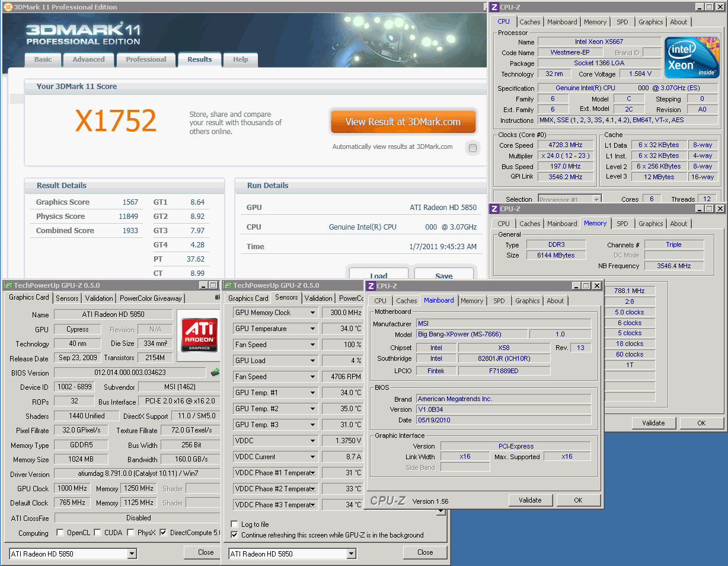Click the run time 1/7/2011 9:45:23 AM
This screenshot has width=728, height=566.
(x=443, y=247)
